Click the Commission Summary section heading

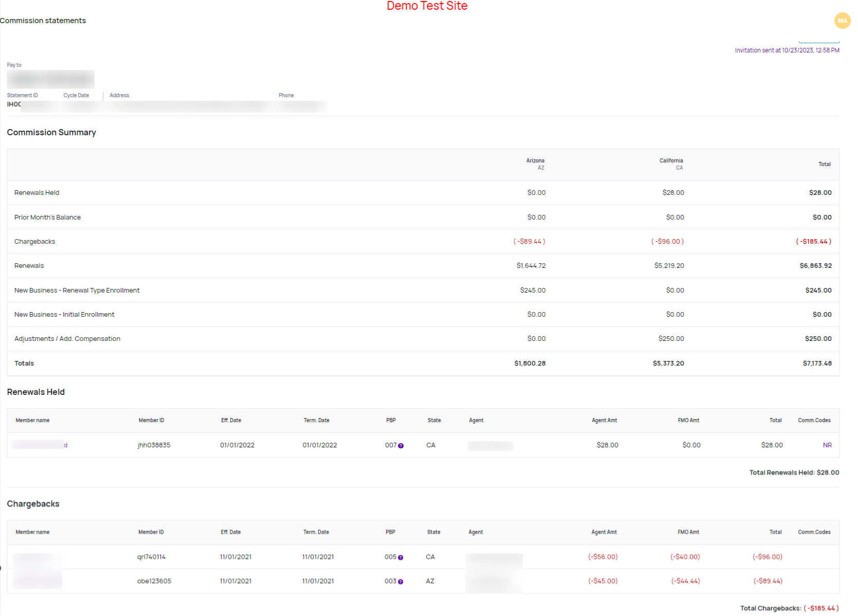51,133
